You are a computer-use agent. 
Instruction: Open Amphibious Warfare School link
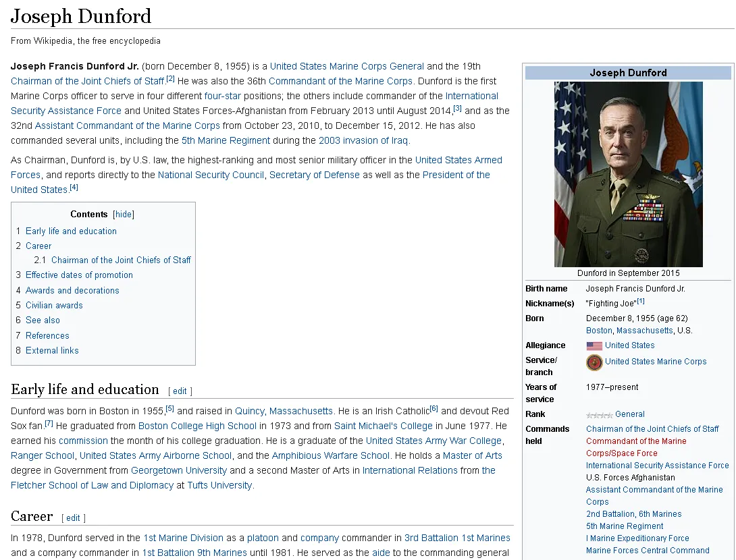(x=330, y=456)
